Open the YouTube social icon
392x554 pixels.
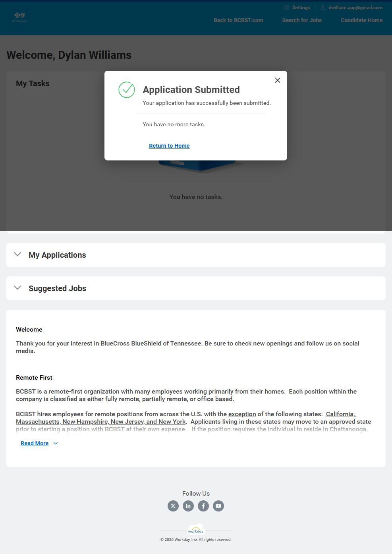click(218, 506)
